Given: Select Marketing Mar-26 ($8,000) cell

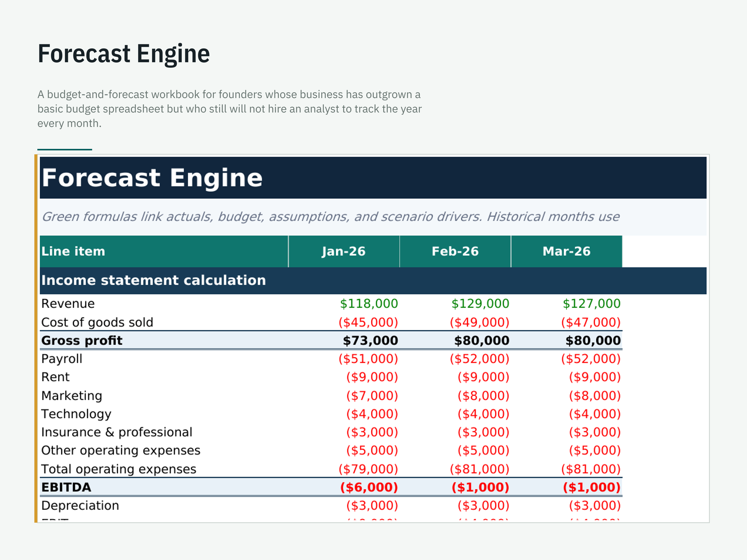Looking at the screenshot, I should [595, 396].
